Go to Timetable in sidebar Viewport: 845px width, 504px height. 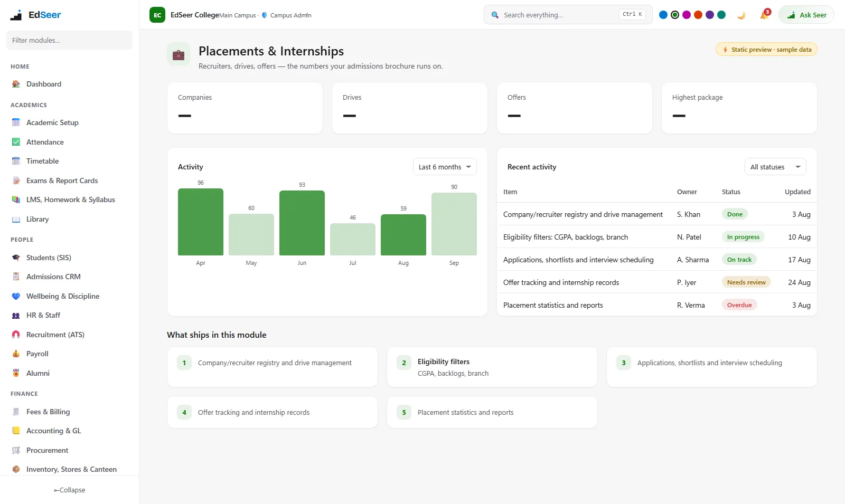(69, 161)
